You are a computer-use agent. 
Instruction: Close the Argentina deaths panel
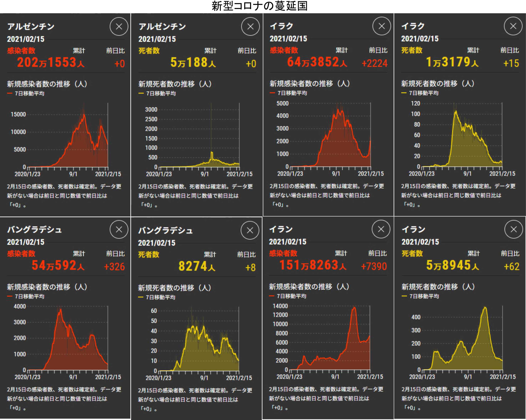point(250,27)
